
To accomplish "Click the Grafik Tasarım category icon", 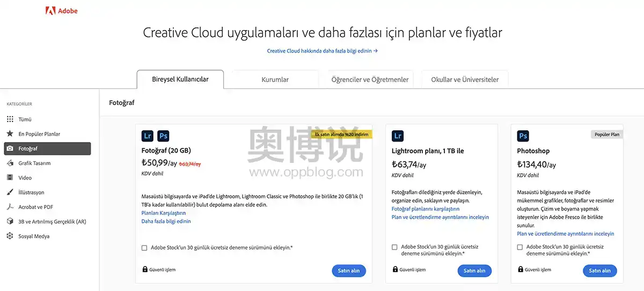I will coord(10,163).
